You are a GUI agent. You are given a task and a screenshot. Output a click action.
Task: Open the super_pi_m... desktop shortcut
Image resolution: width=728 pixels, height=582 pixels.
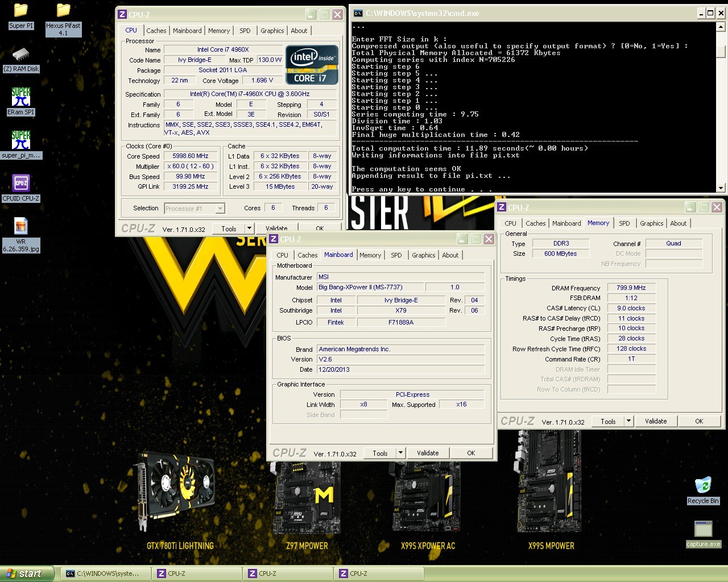(21, 145)
